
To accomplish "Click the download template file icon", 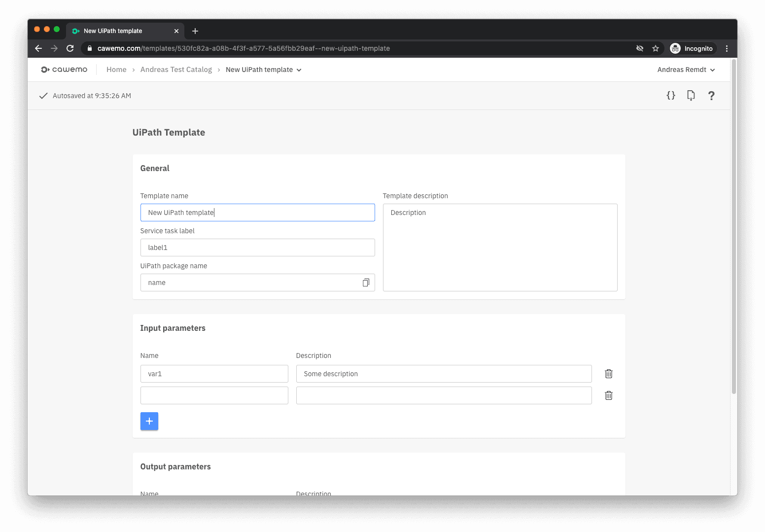I will [691, 96].
